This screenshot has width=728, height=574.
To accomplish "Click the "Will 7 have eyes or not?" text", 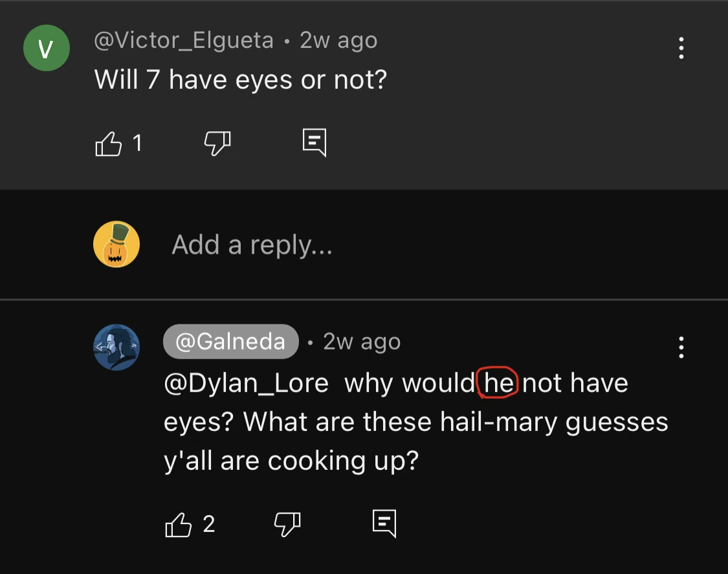I will point(240,80).
